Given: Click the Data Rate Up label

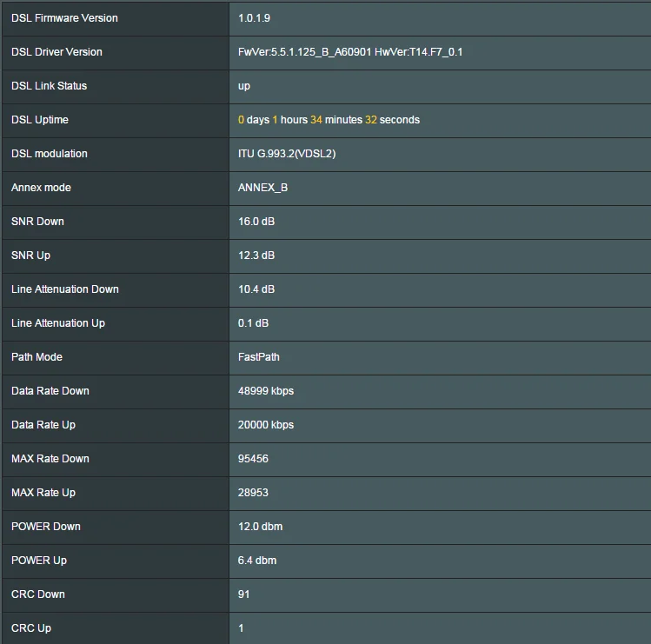Looking at the screenshot, I should (43, 425).
